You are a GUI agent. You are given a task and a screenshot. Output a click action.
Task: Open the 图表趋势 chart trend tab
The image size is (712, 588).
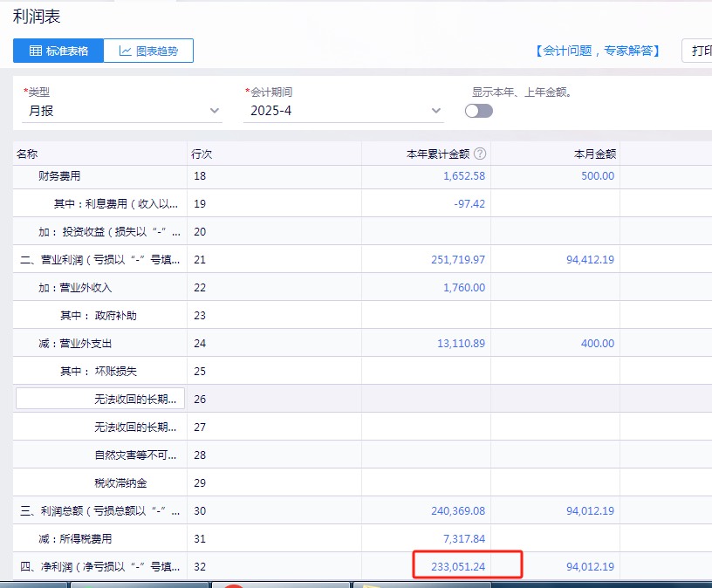(x=148, y=51)
